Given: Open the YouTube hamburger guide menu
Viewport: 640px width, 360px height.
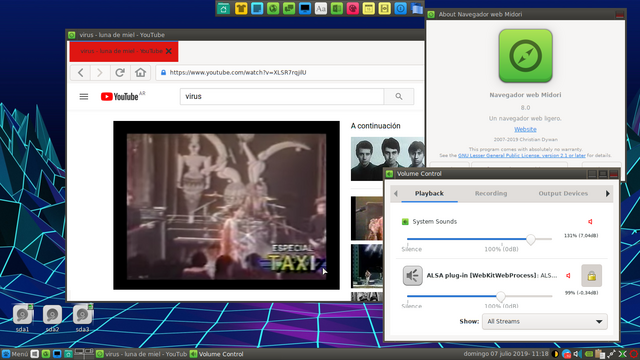Looking at the screenshot, I should tap(84, 97).
